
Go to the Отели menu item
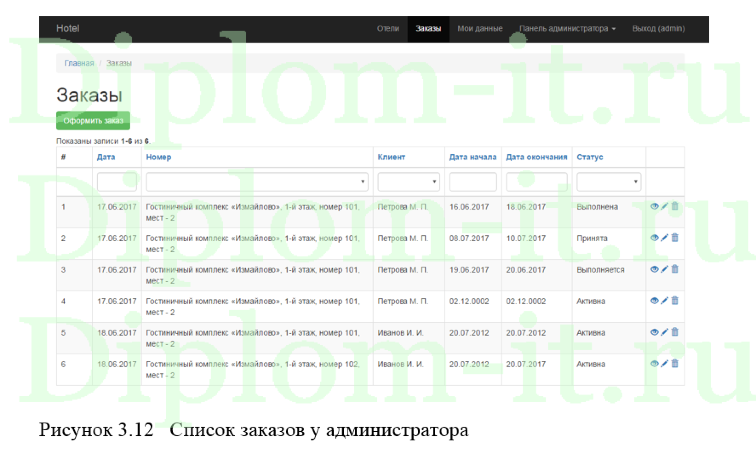388,28
